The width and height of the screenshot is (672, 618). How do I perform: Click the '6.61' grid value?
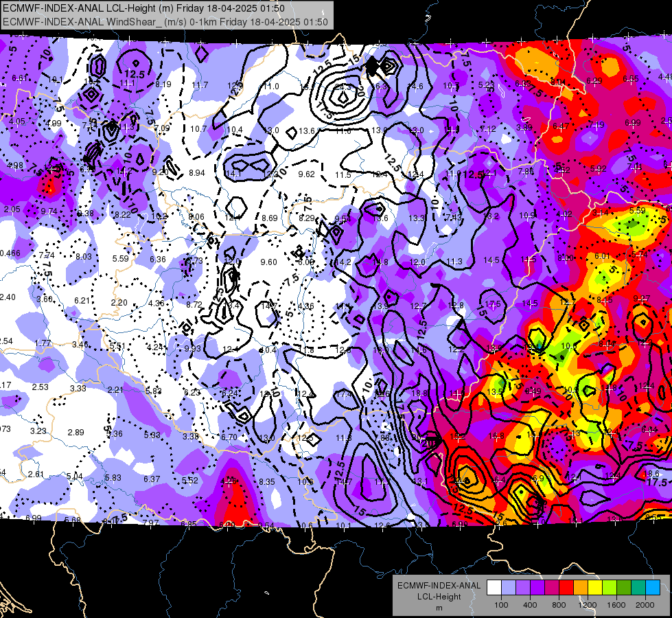pos(20,78)
